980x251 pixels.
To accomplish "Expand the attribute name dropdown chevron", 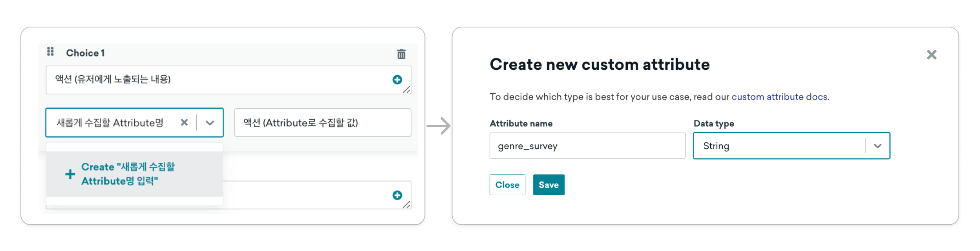I will (210, 123).
